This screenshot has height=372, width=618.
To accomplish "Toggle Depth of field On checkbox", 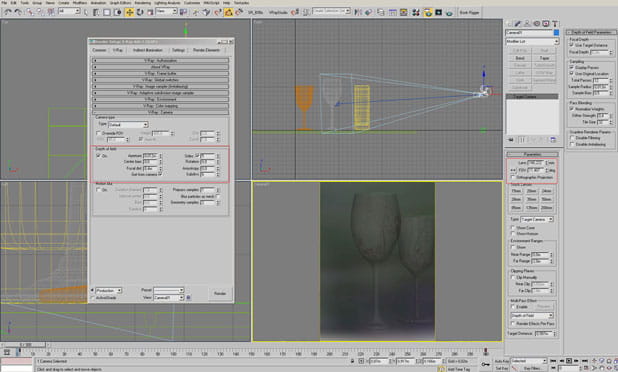I will pos(99,156).
